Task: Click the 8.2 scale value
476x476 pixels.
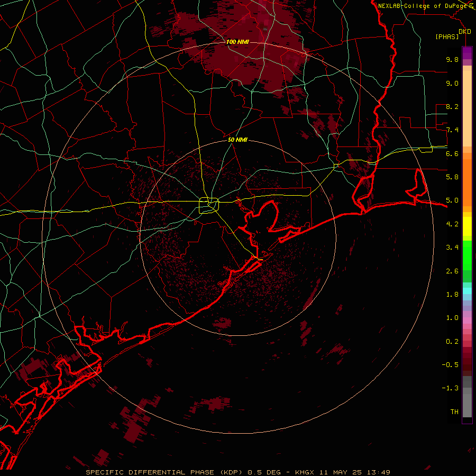Action: click(452, 106)
